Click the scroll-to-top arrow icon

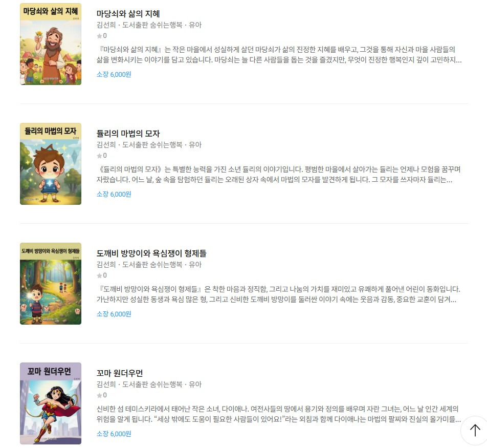(475, 431)
